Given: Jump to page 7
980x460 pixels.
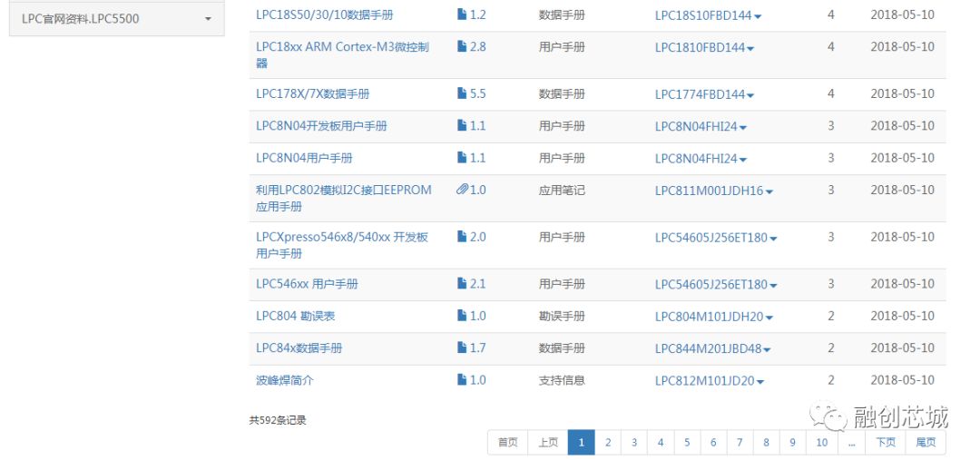Looking at the screenshot, I should [x=740, y=443].
